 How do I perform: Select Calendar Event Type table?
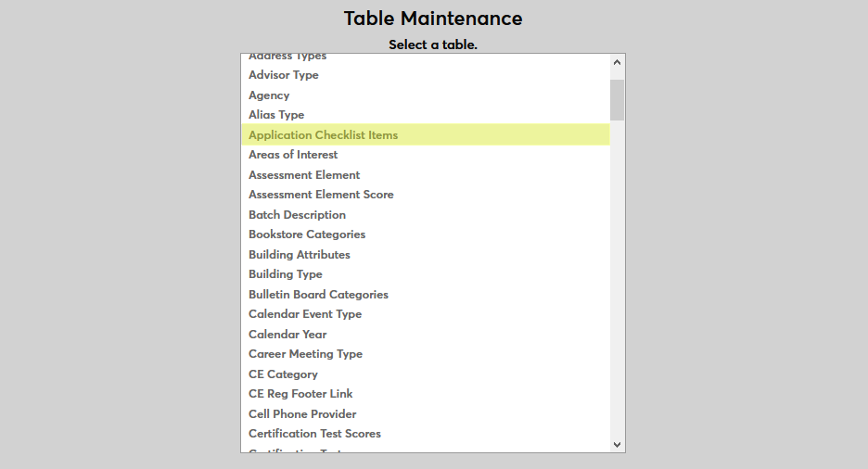305,314
